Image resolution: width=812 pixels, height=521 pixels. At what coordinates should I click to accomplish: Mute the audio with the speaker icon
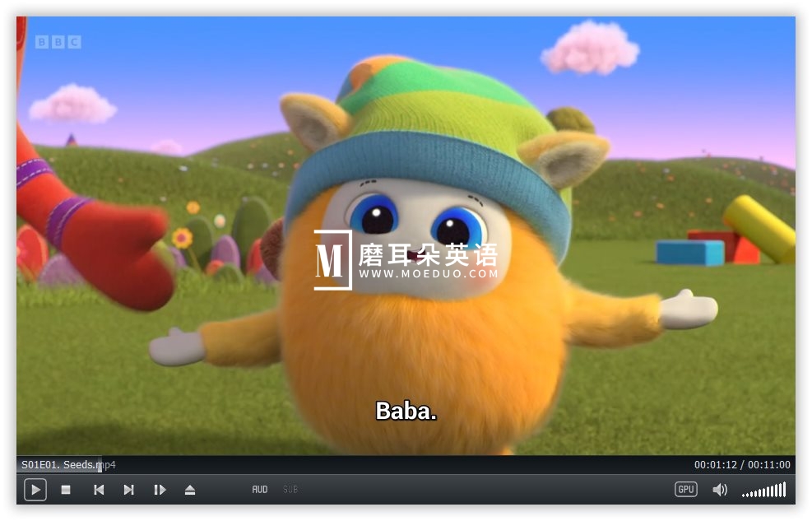[x=721, y=489]
